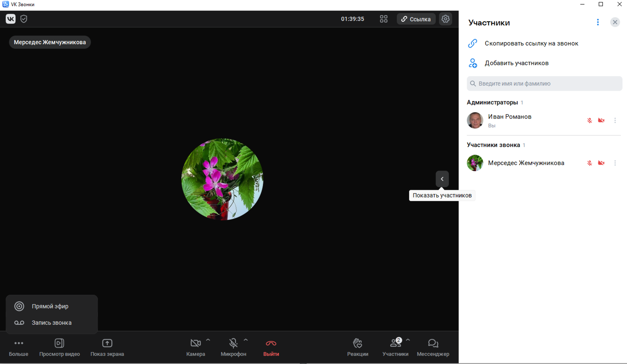Toggle the Микрофон button
This screenshot has width=627, height=364.
pos(233,347)
